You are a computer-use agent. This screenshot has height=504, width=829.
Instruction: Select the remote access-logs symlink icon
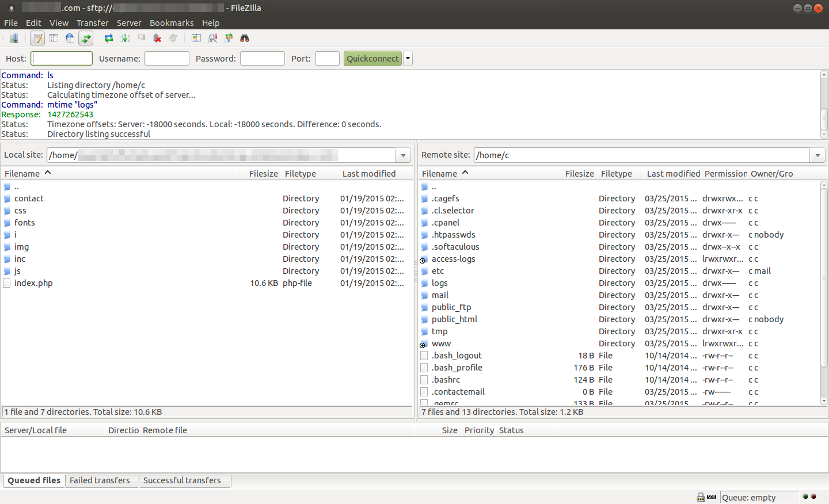[x=424, y=259]
